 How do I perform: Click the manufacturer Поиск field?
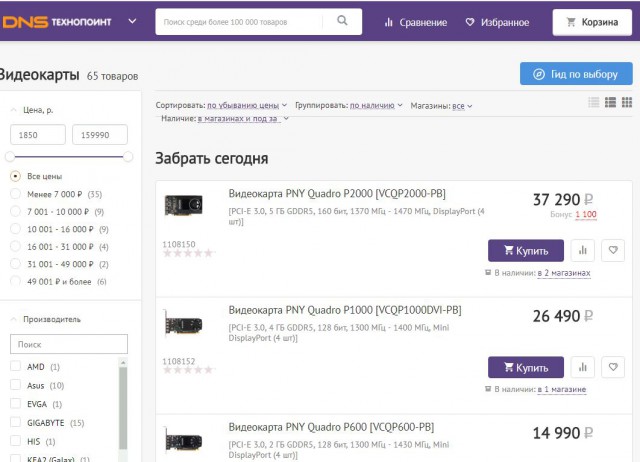(69, 344)
